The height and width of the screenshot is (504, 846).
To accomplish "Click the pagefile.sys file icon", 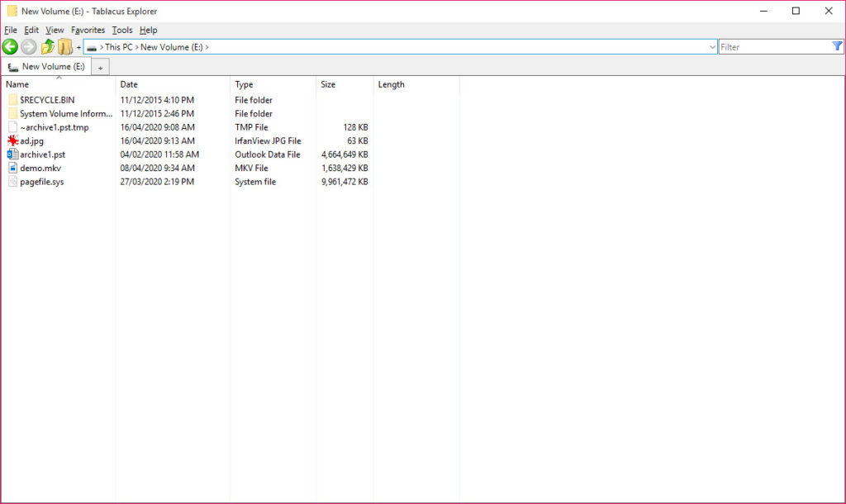I will [13, 182].
